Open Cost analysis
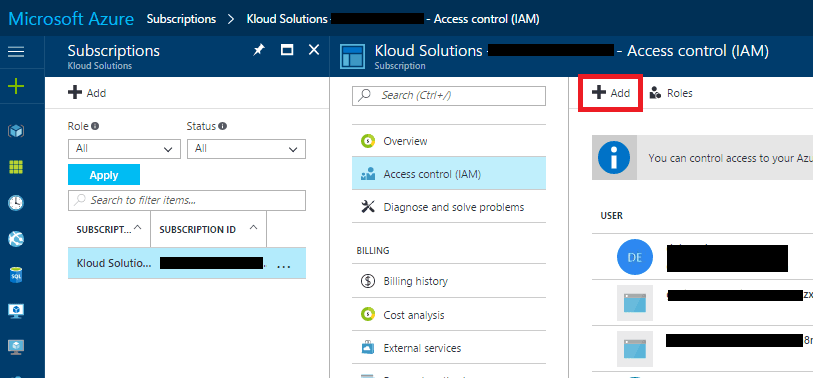 (x=449, y=315)
